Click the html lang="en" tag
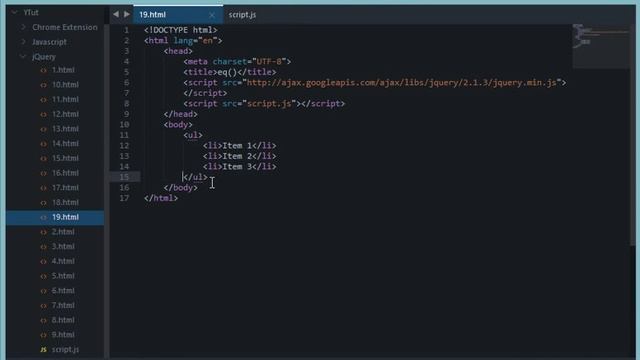Screen dimensions: 640x360 click(x=183, y=40)
